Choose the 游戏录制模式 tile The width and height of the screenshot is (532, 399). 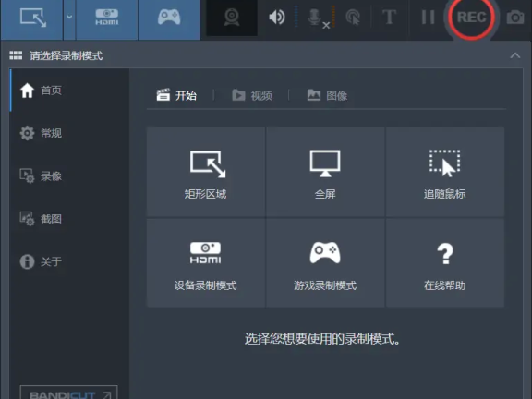pos(325,263)
